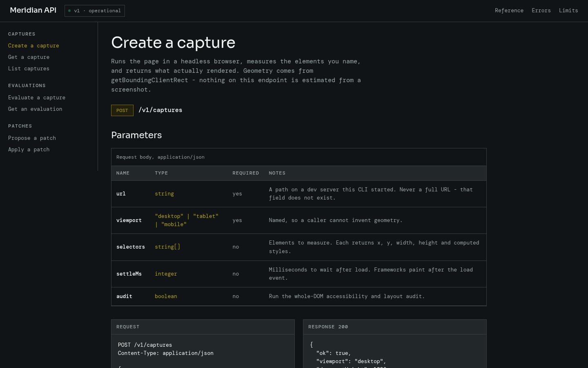This screenshot has height=368, width=588.
Task: Click the required 'no' in audit row
Action: pyautogui.click(x=236, y=296)
